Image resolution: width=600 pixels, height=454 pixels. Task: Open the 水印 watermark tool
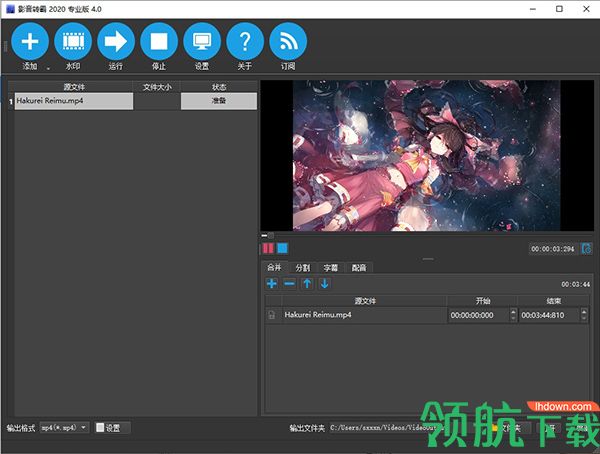pos(73,41)
